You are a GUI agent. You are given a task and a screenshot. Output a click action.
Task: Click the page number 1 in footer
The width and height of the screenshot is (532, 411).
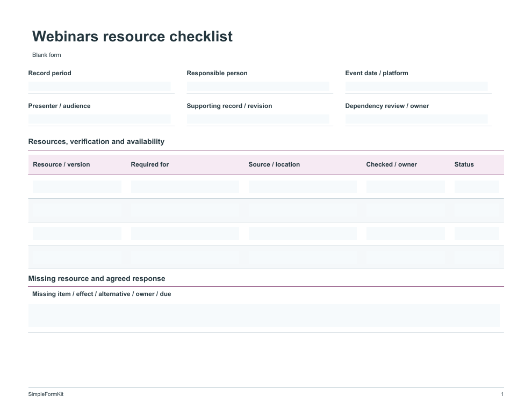point(502,394)
